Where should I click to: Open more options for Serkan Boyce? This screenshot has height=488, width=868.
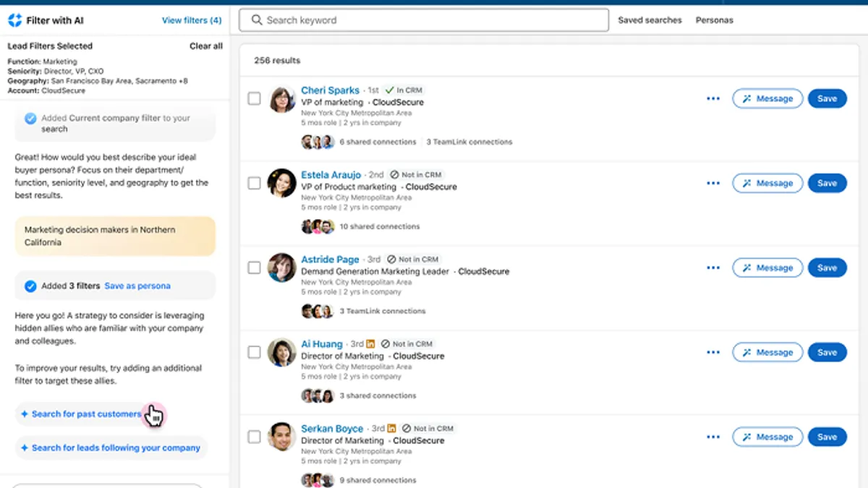713,437
